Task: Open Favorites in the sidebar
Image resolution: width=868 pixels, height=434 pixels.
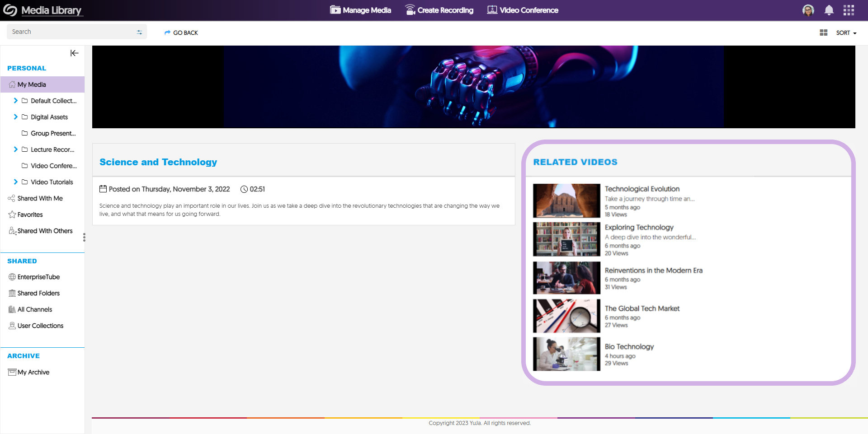Action: pos(30,215)
